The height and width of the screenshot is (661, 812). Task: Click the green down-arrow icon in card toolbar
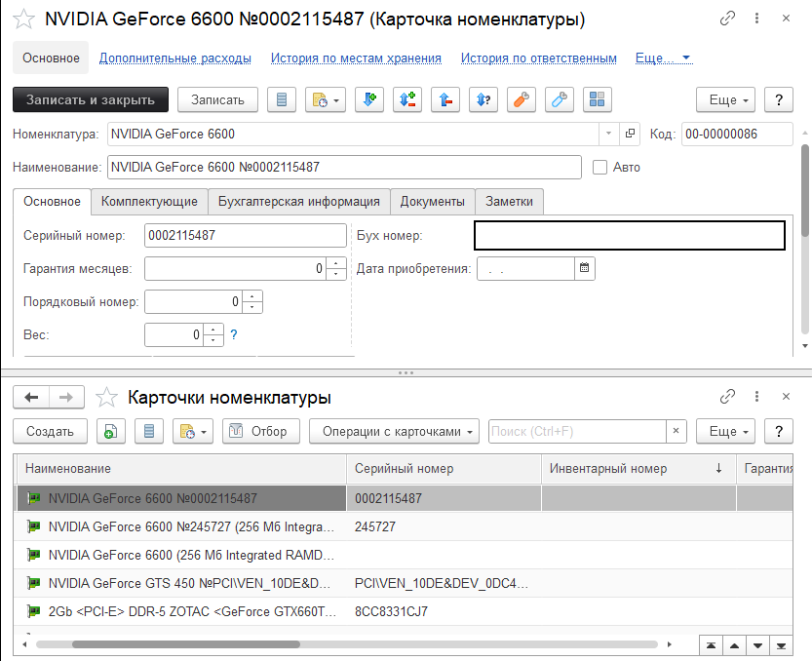369,99
